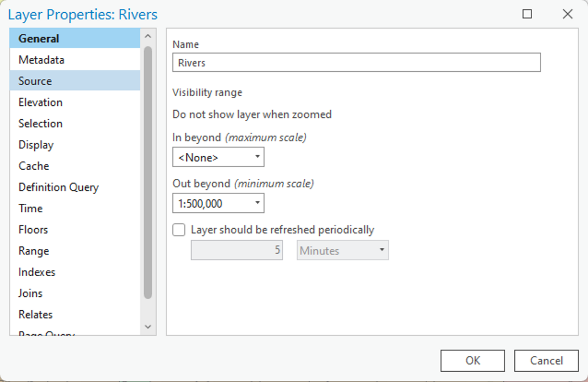Click the refresh interval number field
Image resolution: width=588 pixels, height=382 pixels.
coord(237,250)
